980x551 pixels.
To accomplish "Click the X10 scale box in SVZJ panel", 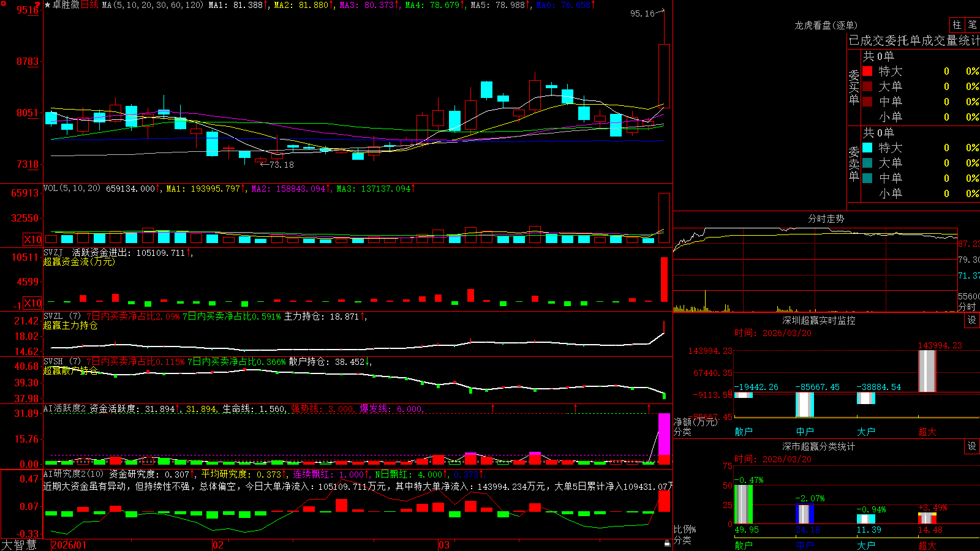I will coord(32,303).
